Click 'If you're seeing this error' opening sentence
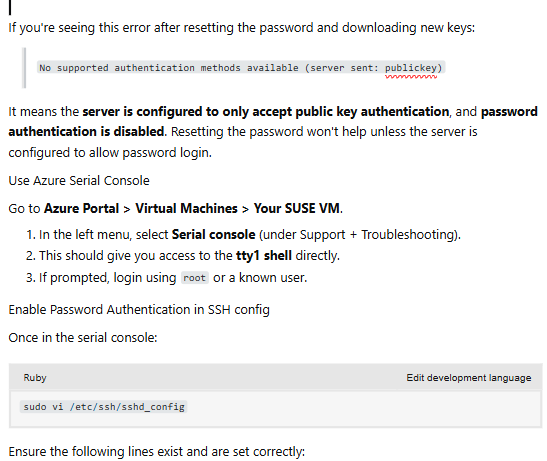Image resolution: width=547 pixels, height=461 pixels. tap(241, 28)
